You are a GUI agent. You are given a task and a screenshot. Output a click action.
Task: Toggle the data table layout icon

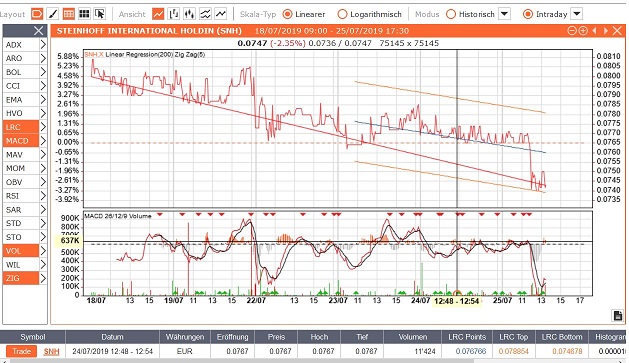click(x=69, y=14)
